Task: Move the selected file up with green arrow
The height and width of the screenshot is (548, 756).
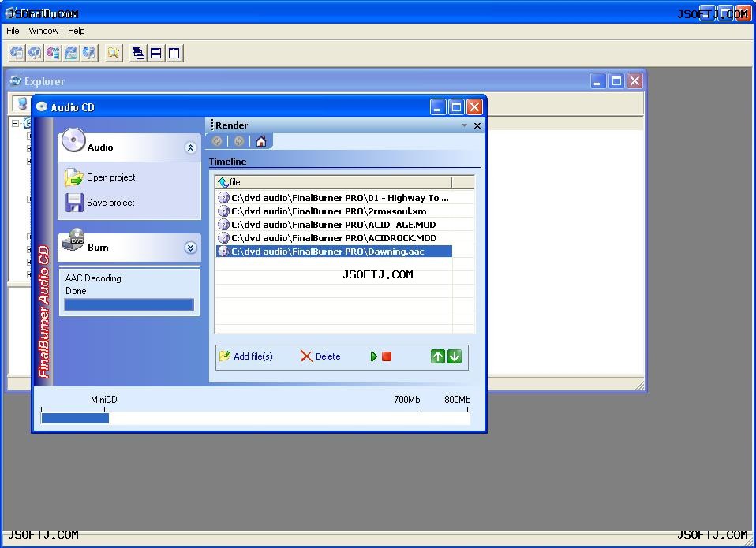Action: 438,356
